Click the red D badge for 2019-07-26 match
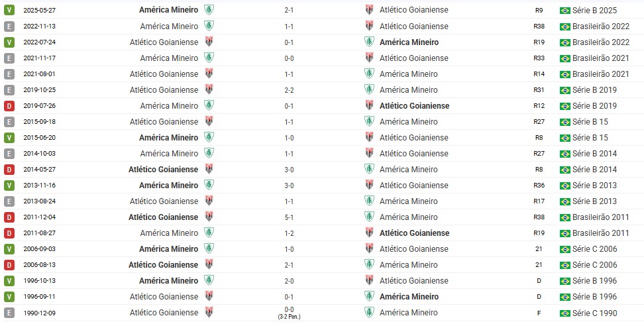This screenshot has height=324, width=644. 9,106
